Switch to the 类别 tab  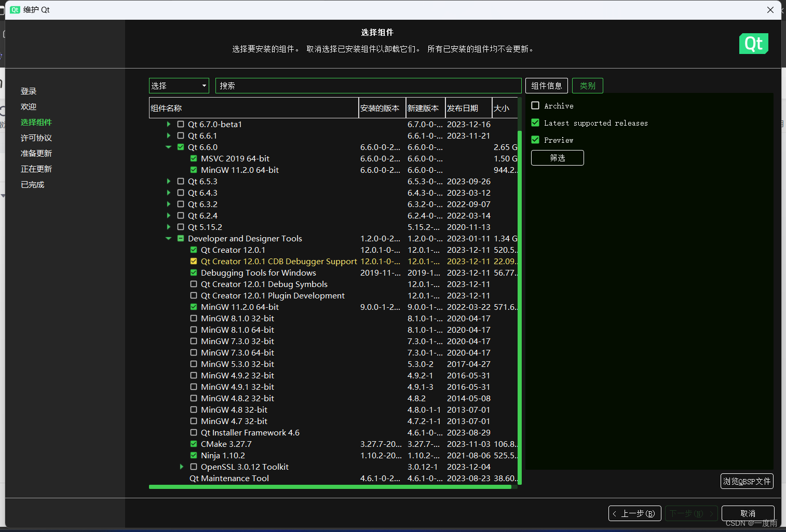tap(588, 86)
